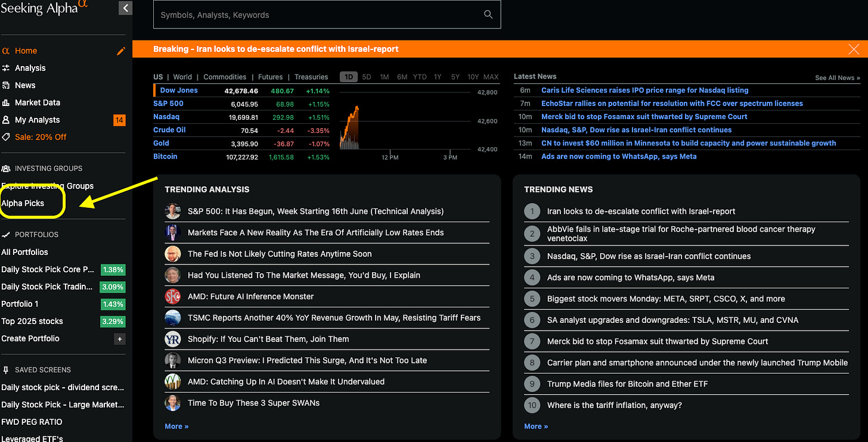Click the search magnifier icon
Viewport: 868px width, 442px height.
(488, 14)
